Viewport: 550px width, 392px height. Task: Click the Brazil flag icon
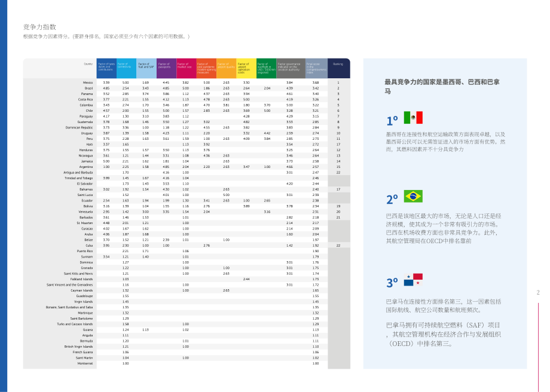click(x=413, y=197)
